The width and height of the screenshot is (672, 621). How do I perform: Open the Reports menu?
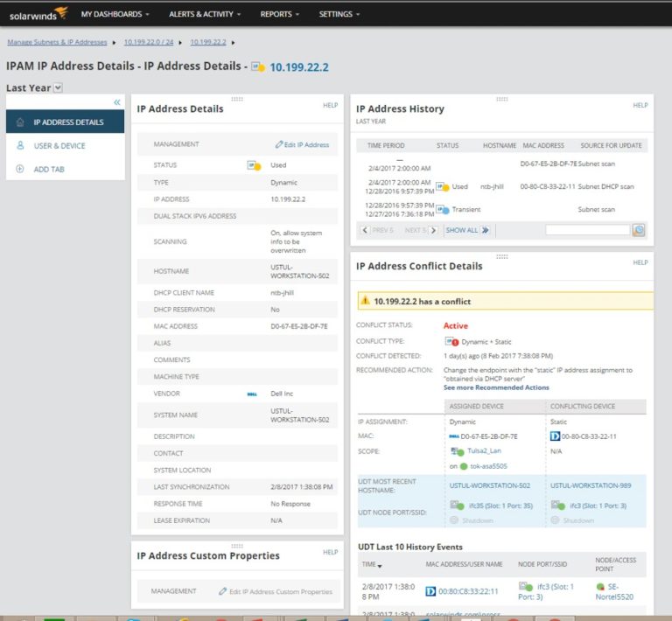(x=280, y=15)
